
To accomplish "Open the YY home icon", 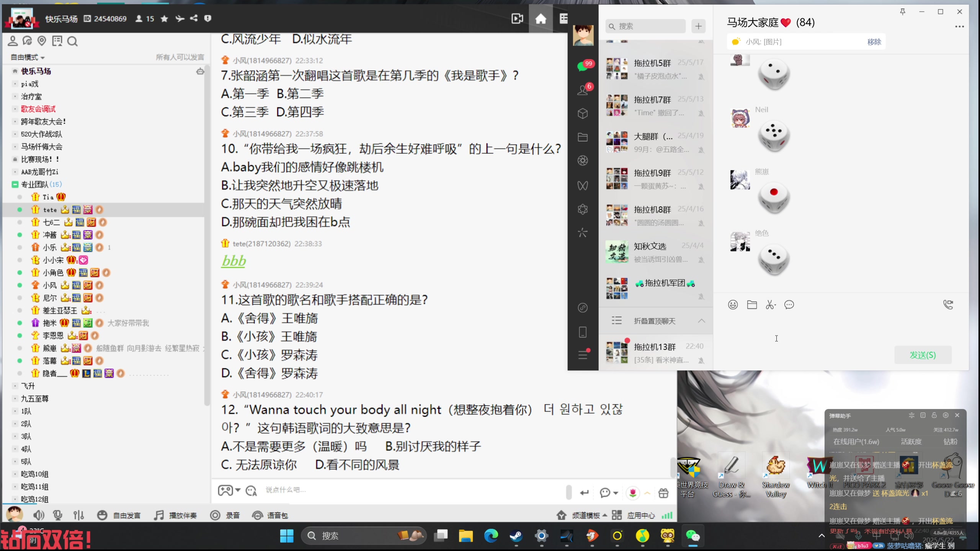I will (x=541, y=18).
